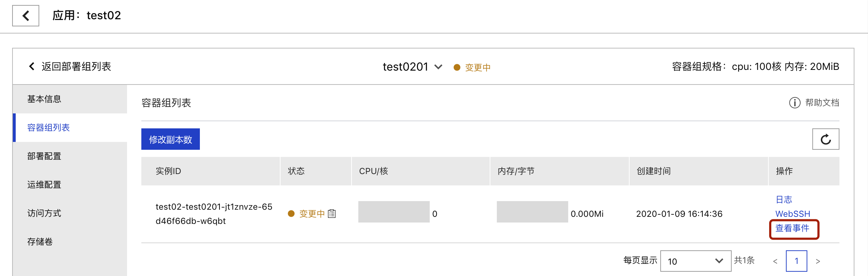This screenshot has height=276, width=868.
Task: Click the 修改副本数 button
Action: click(x=171, y=139)
